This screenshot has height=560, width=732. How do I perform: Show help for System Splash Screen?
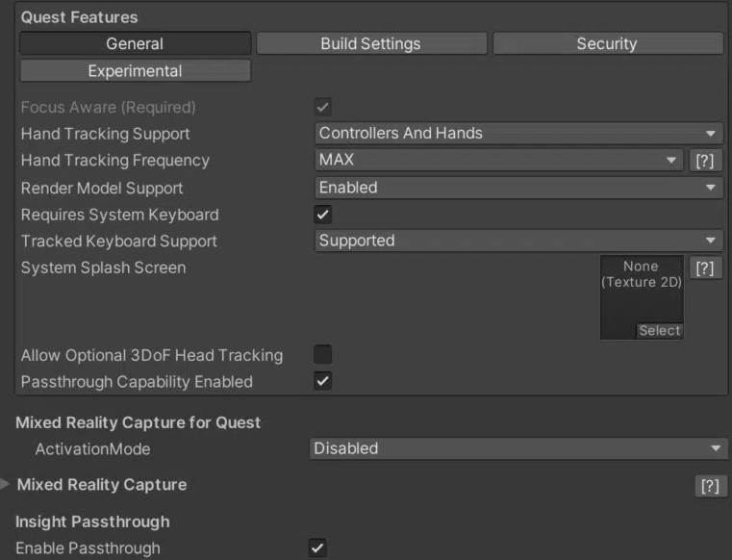705,268
